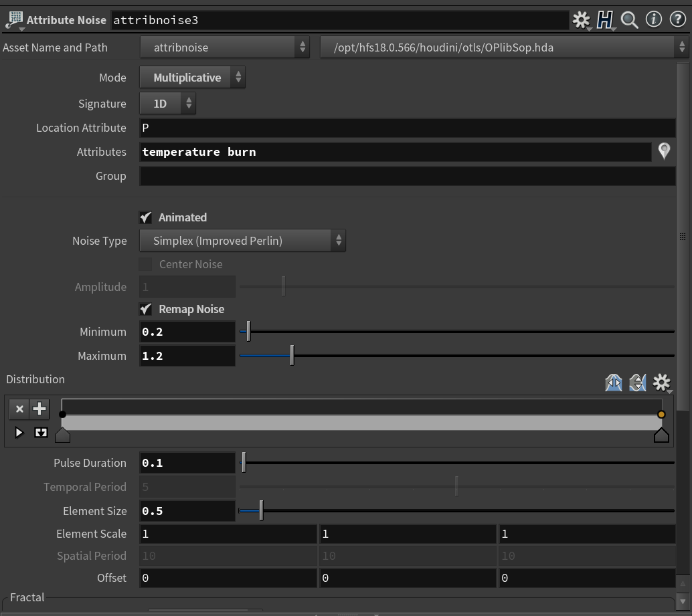The image size is (692, 616).
Task: Click the Element Scale label
Action: 92,534
